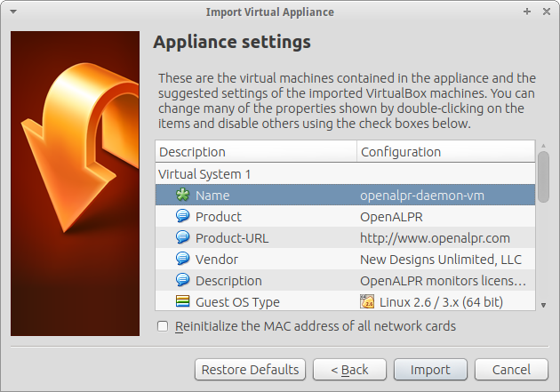Select the http://www.openalpr.com URL value
The width and height of the screenshot is (560, 392).
tap(435, 237)
